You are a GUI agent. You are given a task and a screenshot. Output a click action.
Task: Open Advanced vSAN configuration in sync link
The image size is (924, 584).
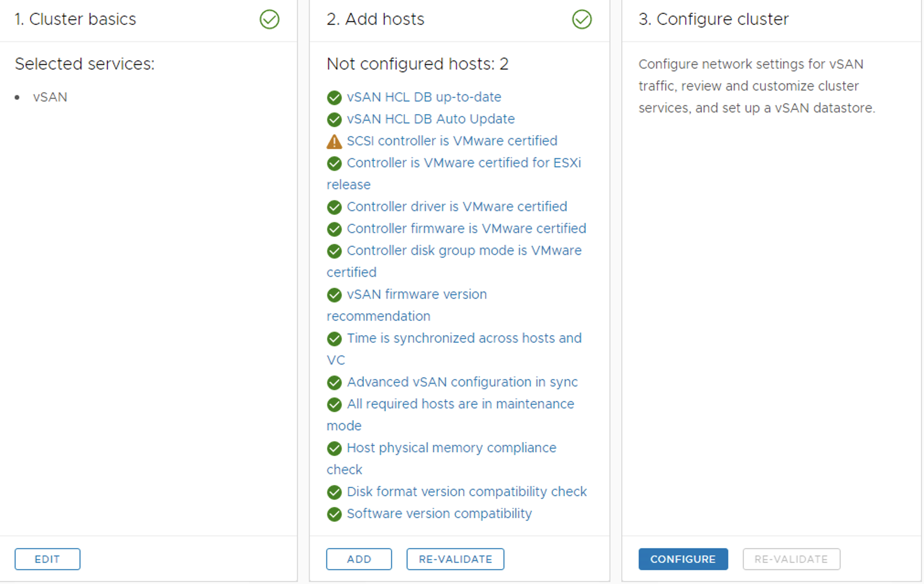[462, 382]
